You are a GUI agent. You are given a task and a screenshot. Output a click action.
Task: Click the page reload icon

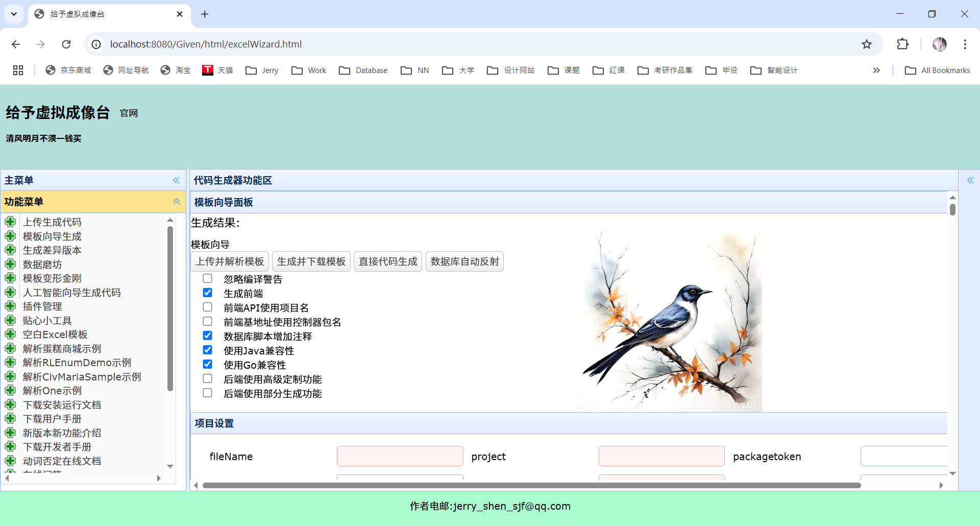tap(66, 44)
